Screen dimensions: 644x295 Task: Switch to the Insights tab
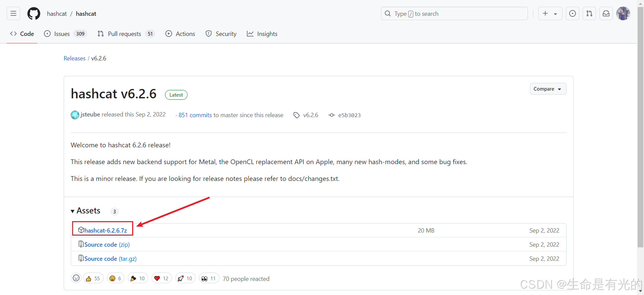262,34
